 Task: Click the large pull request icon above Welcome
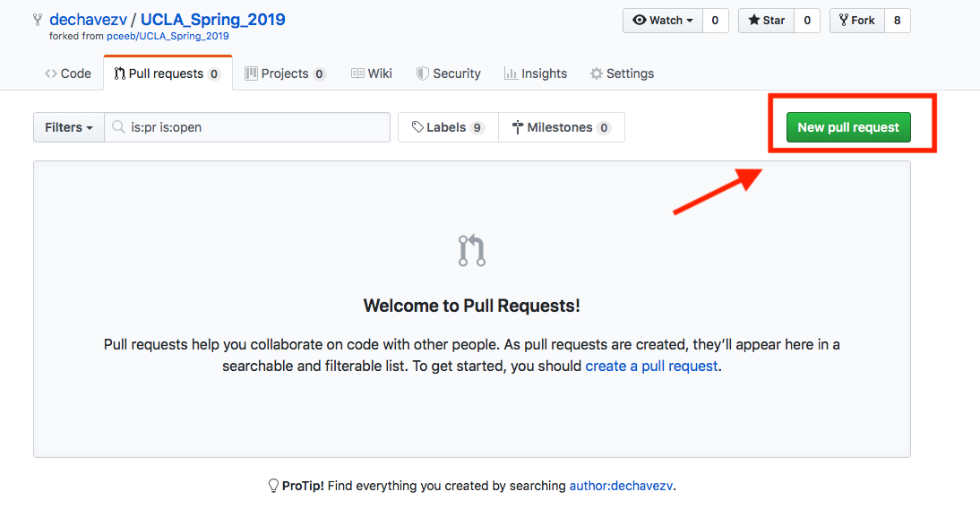point(472,250)
